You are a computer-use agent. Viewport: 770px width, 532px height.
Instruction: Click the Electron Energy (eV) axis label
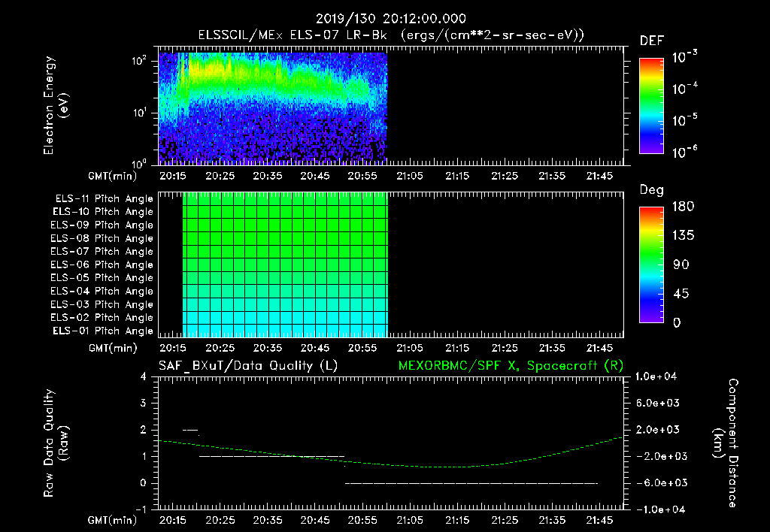(56, 105)
